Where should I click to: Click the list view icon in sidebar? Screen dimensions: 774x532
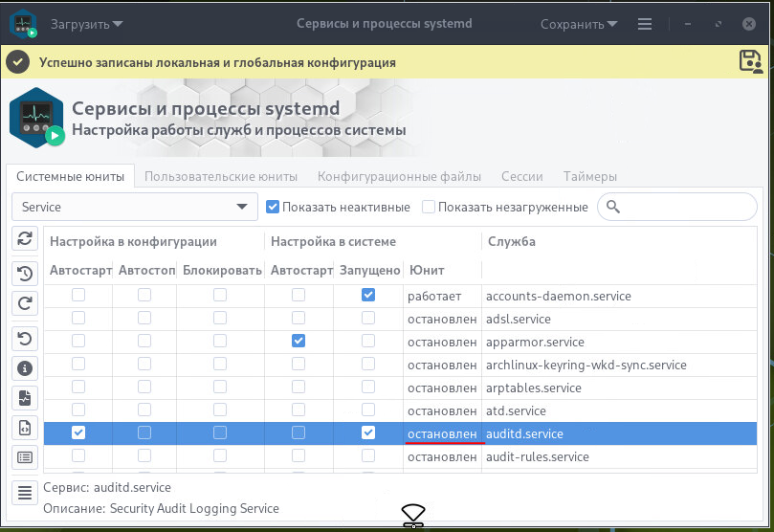tap(25, 457)
